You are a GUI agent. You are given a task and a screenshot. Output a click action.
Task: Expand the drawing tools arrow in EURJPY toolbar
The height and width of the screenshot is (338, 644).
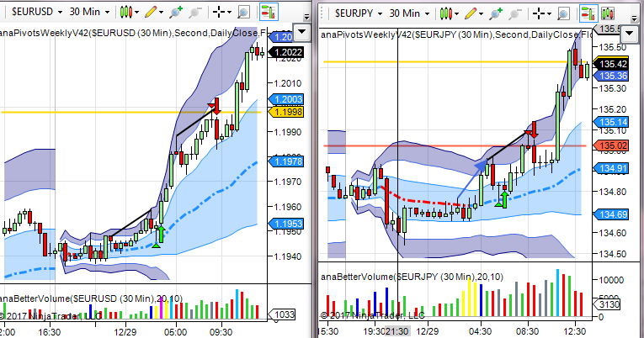482,14
